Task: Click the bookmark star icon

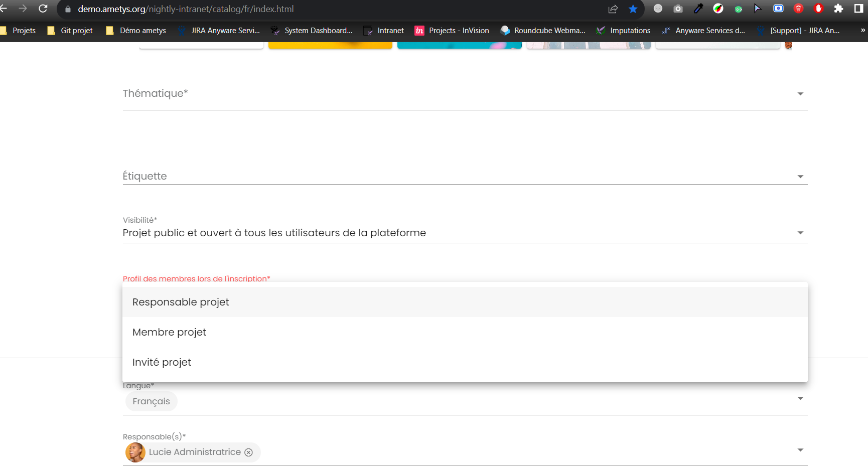Action: tap(633, 9)
